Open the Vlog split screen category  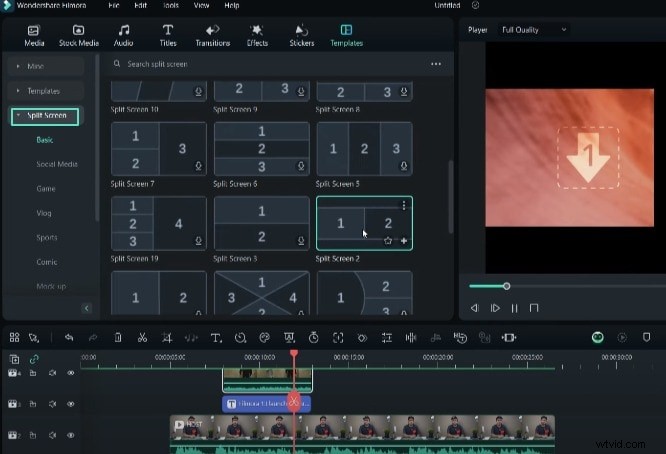(x=44, y=212)
